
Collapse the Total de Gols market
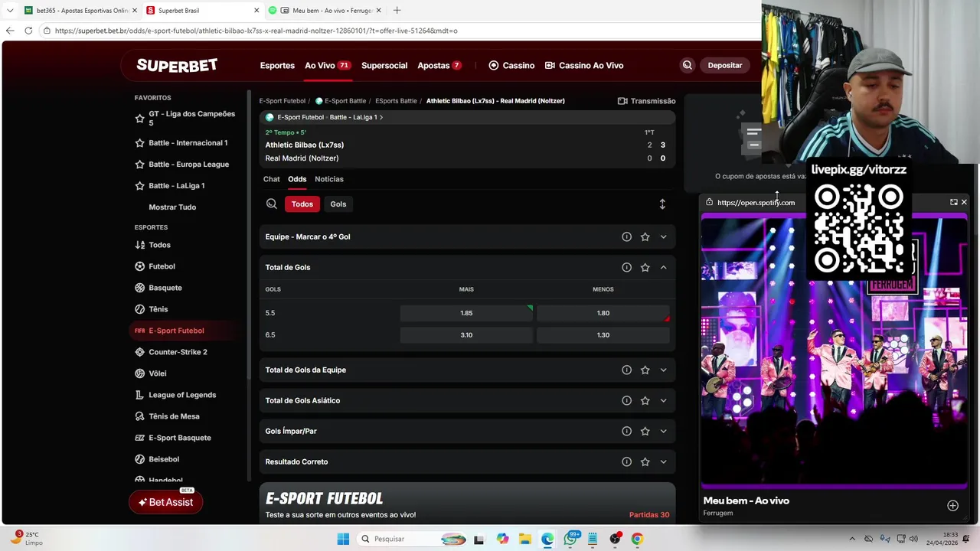[663, 267]
